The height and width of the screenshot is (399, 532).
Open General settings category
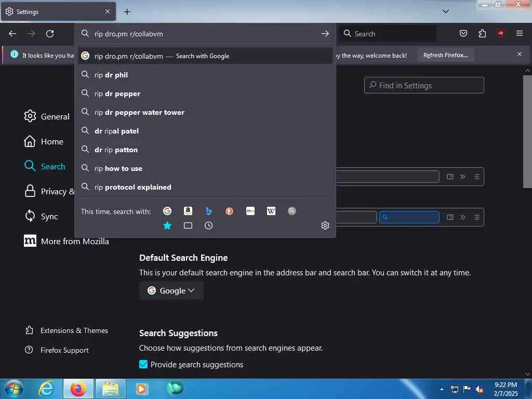[47, 116]
